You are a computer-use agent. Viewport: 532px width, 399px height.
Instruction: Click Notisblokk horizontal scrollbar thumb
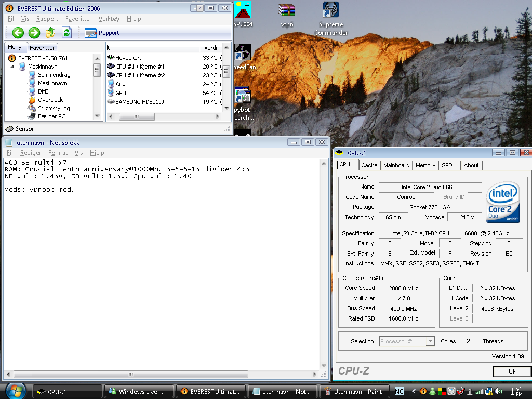coord(130,374)
